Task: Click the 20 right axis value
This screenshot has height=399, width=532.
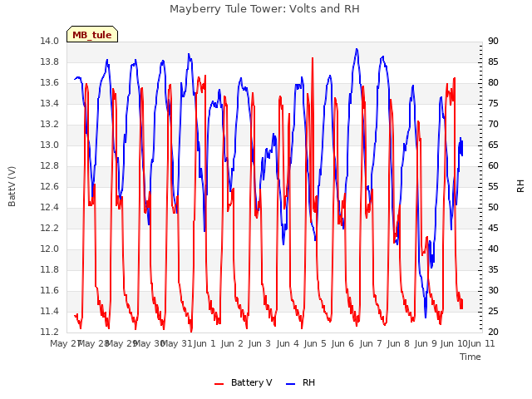Action: (493, 332)
